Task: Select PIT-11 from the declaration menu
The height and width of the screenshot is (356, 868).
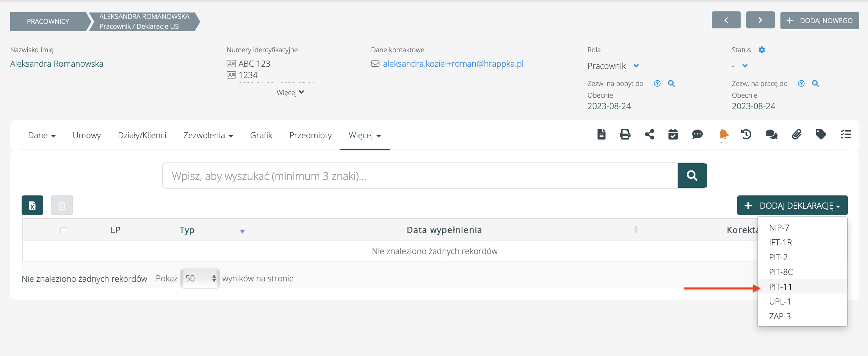Action: click(x=780, y=287)
